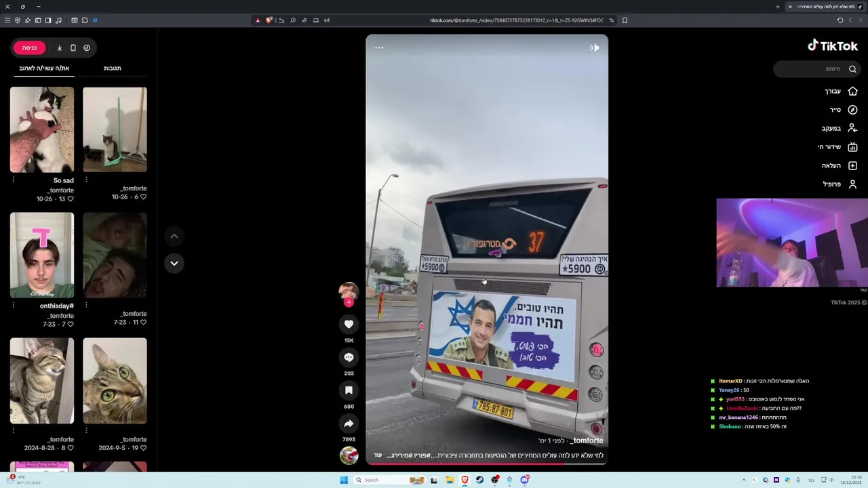Viewport: 868px width, 488px height.
Task: Open the במעקב Following page
Action: click(x=839, y=128)
